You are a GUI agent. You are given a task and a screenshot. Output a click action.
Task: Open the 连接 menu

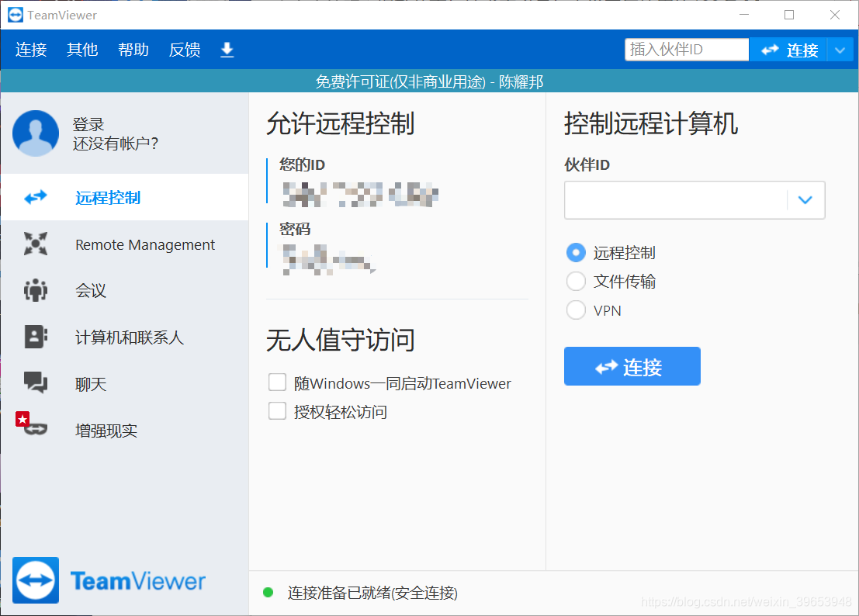(31, 50)
